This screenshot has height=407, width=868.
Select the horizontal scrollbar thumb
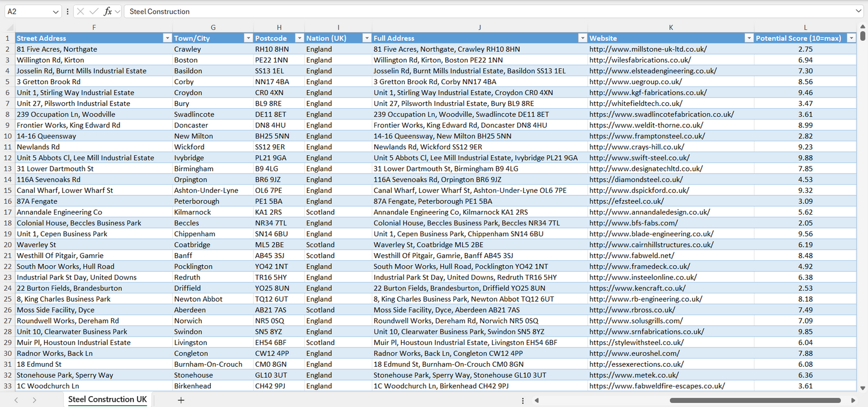coord(754,400)
